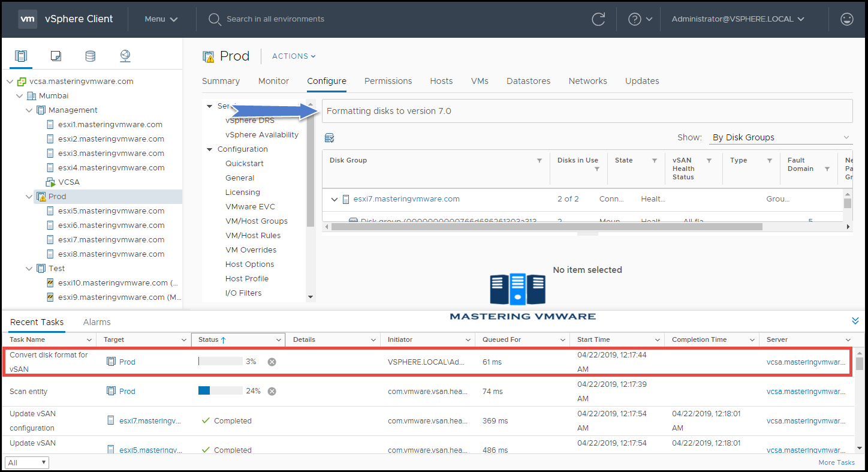Switch to the Permissions tab
This screenshot has width=868, height=472.
coord(388,81)
